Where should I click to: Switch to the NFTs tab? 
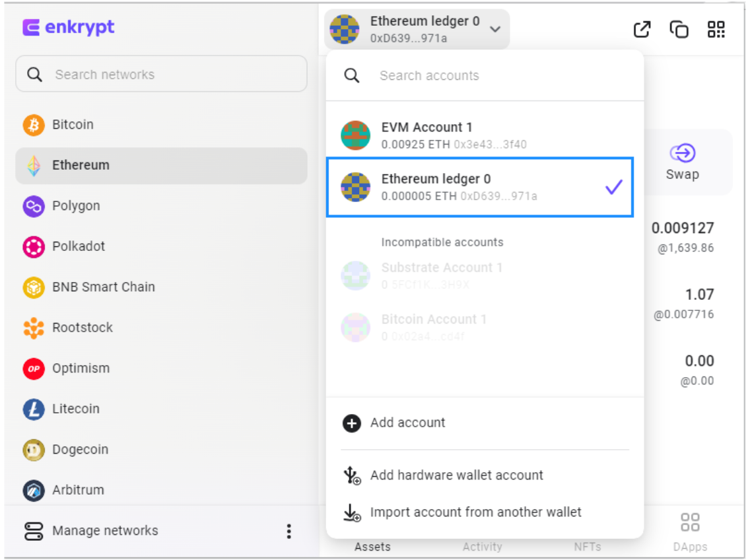click(588, 547)
